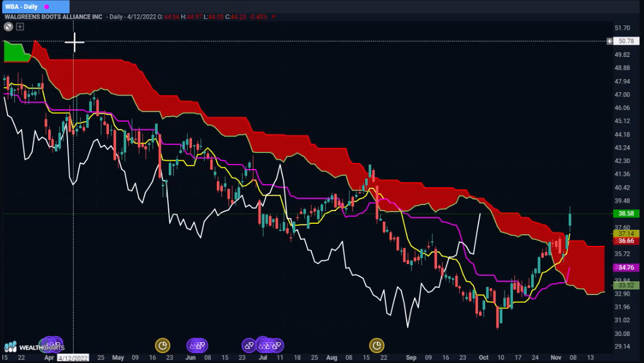Click the close value C: 44.23

tap(236, 17)
